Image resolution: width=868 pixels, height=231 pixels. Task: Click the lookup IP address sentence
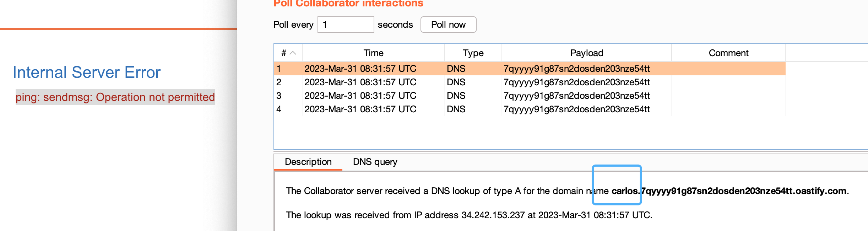469,215
